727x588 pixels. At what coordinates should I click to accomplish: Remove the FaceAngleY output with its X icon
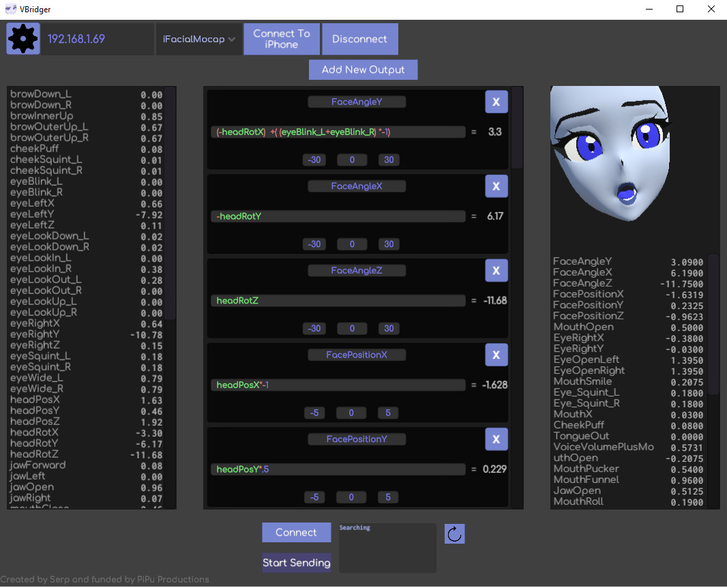pos(496,101)
